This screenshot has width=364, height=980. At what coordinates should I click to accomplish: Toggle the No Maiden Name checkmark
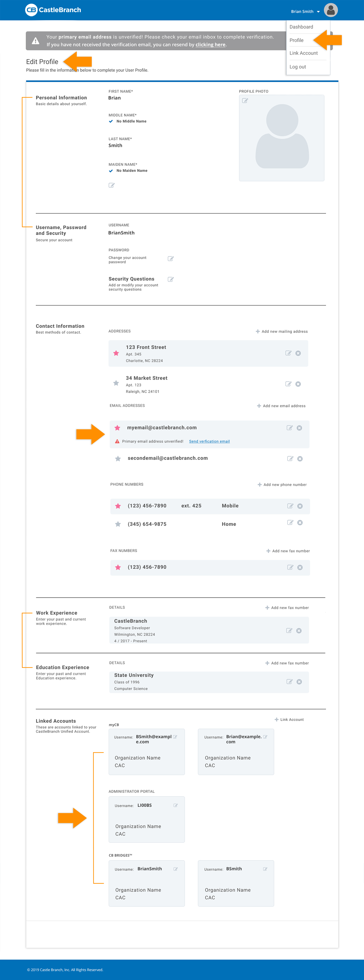[x=111, y=171]
